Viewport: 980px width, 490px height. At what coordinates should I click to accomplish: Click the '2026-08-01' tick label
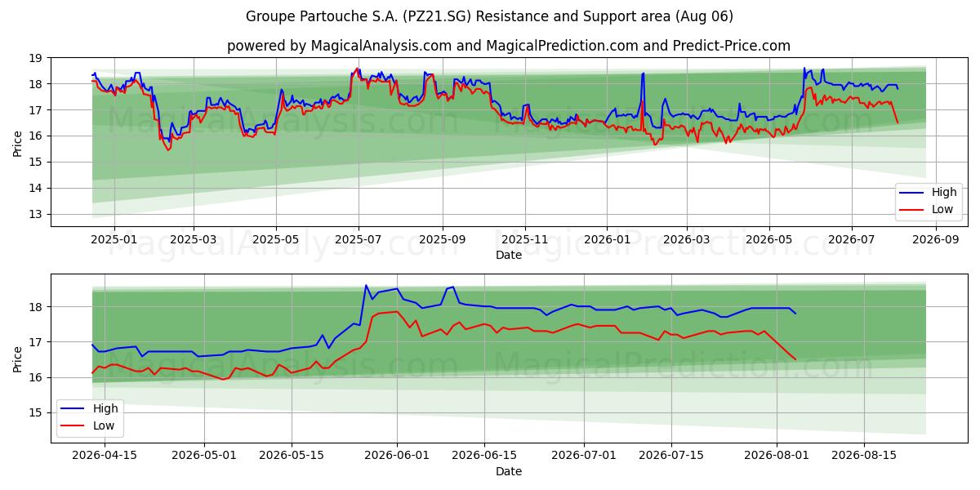(x=777, y=457)
